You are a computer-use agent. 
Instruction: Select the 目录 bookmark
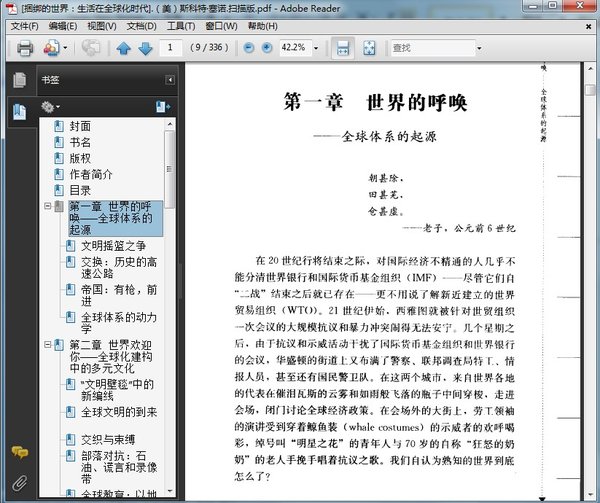pos(80,190)
